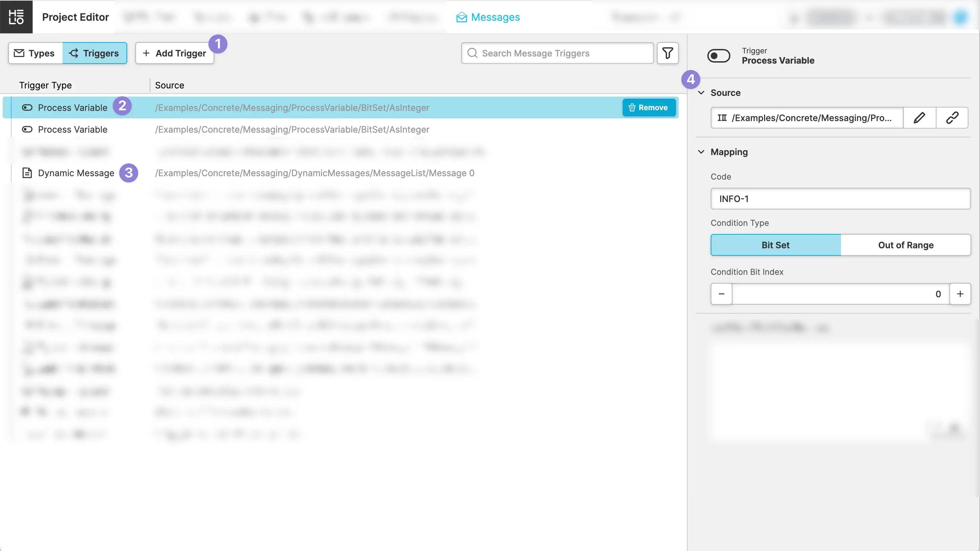980x551 pixels.
Task: Remove the selected Process Variable trigger
Action: 649,108
